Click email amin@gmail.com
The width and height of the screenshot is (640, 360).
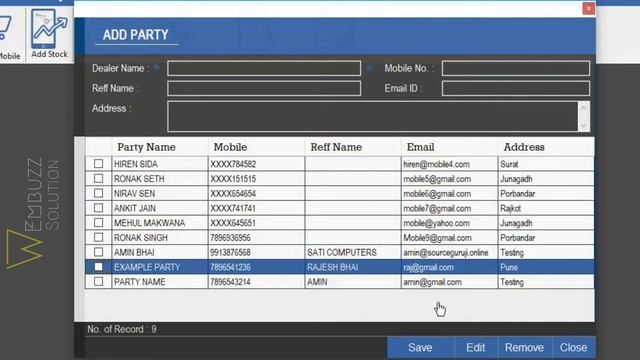click(432, 282)
